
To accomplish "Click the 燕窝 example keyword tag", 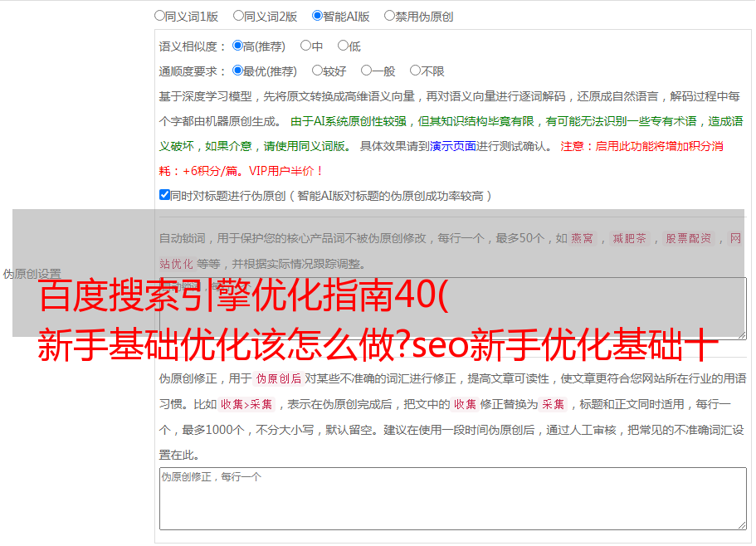I will click(583, 238).
